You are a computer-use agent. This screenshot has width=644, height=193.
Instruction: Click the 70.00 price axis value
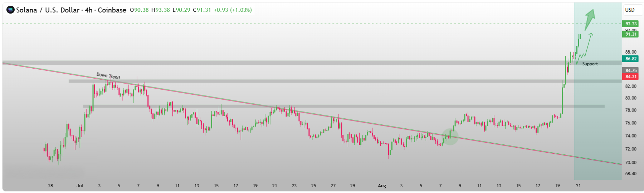(x=631, y=162)
